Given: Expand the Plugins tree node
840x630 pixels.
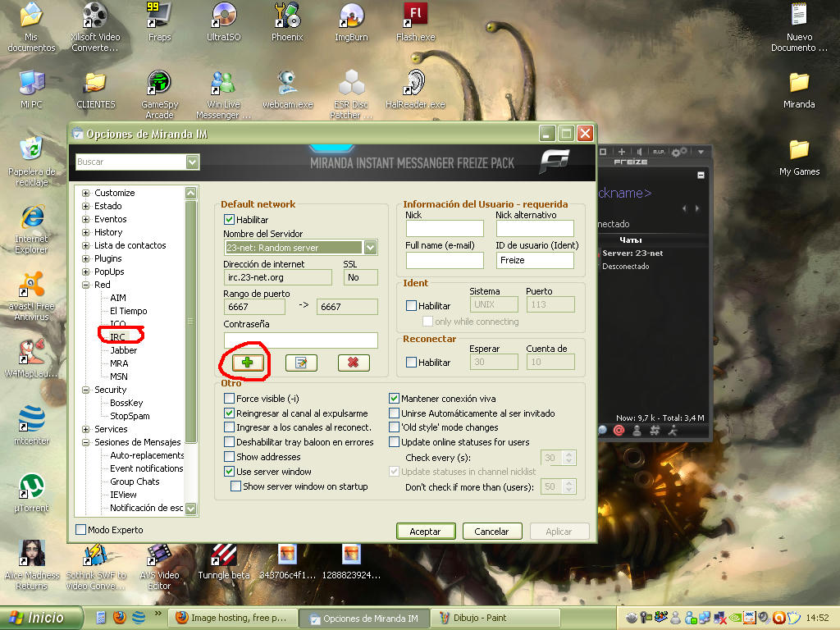Looking at the screenshot, I should (85, 258).
